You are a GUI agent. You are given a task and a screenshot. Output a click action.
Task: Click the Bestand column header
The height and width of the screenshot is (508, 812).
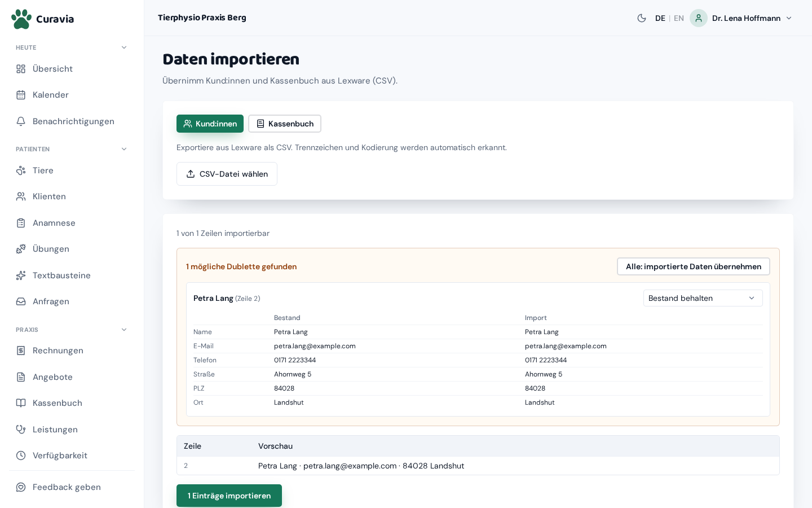287,318
